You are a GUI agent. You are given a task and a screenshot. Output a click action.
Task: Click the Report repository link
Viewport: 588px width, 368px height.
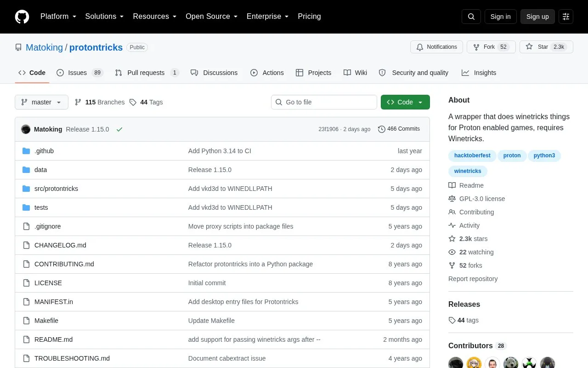[473, 279]
